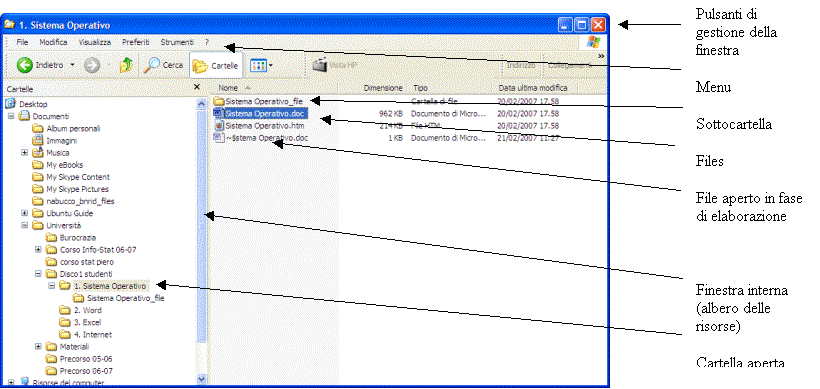
Task: Open the Strumenti menu
Action: tap(177, 42)
